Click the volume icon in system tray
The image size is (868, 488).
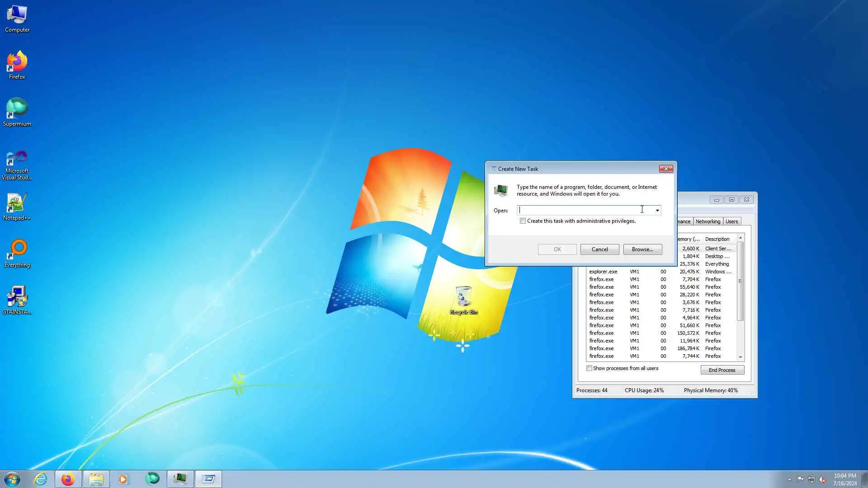click(x=822, y=479)
